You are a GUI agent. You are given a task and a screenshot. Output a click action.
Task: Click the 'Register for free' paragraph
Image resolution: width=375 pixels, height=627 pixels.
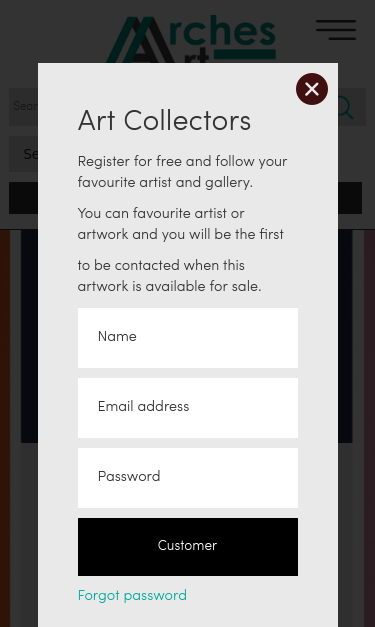[182, 172]
